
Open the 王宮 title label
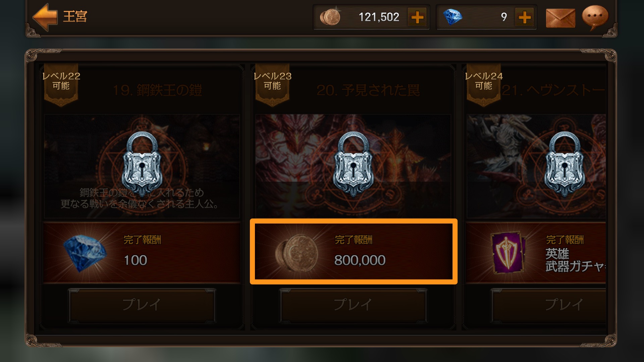(x=75, y=16)
